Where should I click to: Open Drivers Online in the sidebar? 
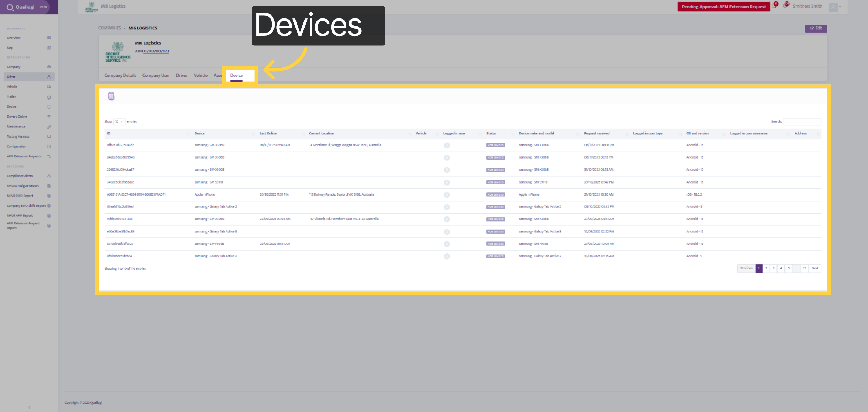click(29, 117)
